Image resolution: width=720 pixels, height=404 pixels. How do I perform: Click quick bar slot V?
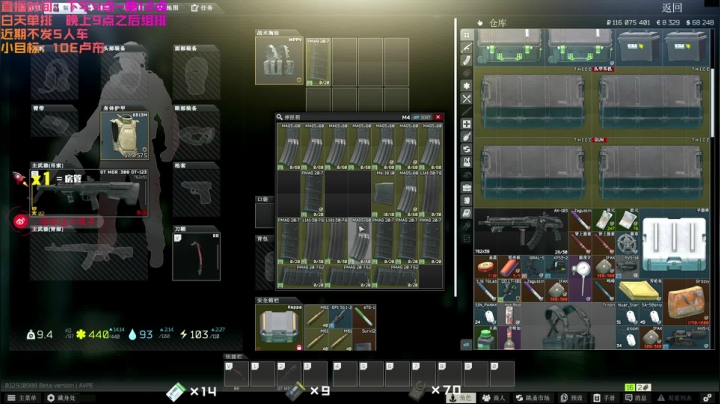point(236,374)
